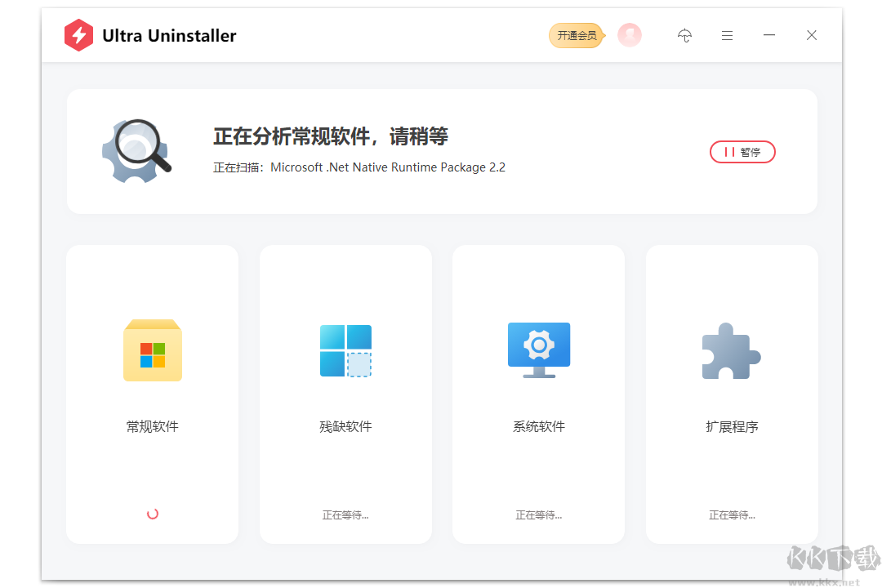Open the 系统软件 card
Screen dimensions: 882x588
(538, 394)
